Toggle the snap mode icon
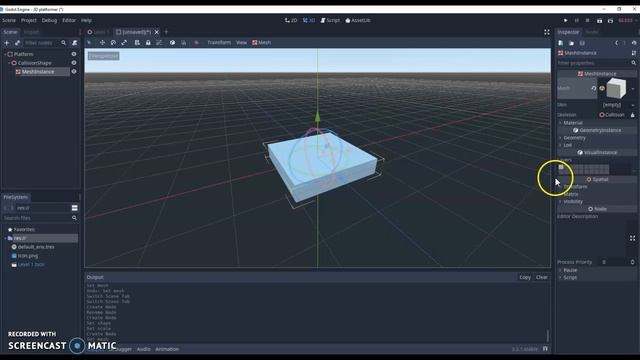The width and height of the screenshot is (640, 360). [184, 42]
